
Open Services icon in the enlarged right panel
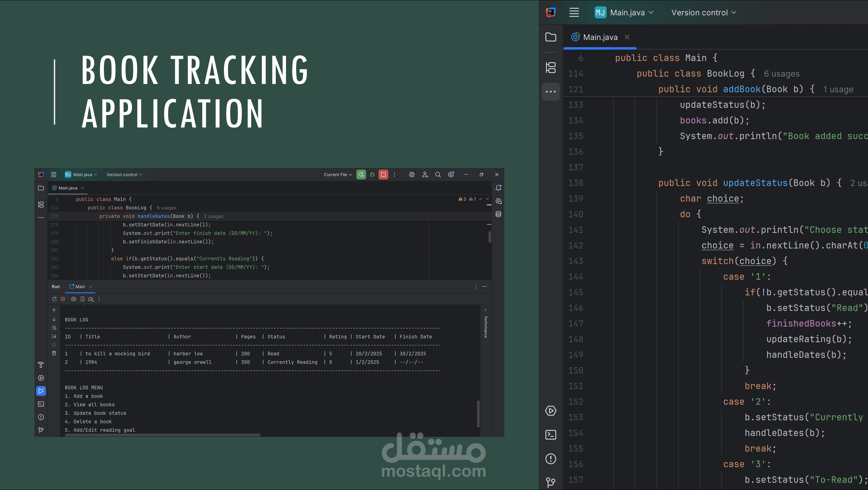(x=551, y=411)
